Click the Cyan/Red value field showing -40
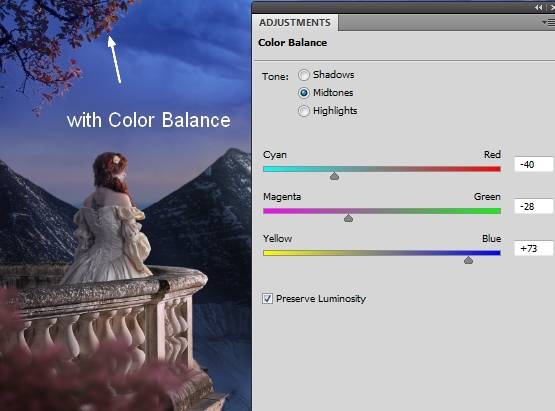The image size is (555, 411). (x=533, y=165)
